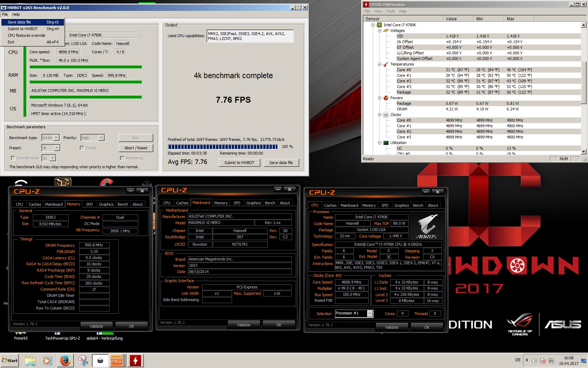Viewport: 588px width, 368px height.
Task: Switch to Graphics tab in Mainboard CPU-Z window
Action: pyautogui.click(x=253, y=203)
